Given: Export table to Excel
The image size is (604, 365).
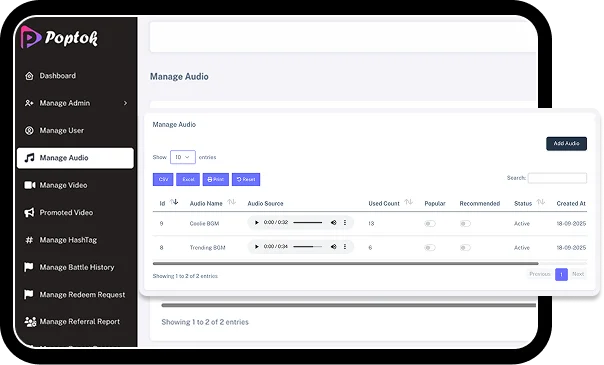Looking at the screenshot, I should click(x=188, y=179).
